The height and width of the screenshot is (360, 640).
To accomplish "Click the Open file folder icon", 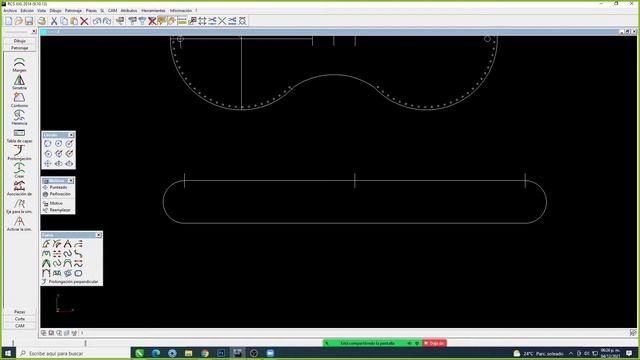I will pyautogui.click(x=18, y=21).
